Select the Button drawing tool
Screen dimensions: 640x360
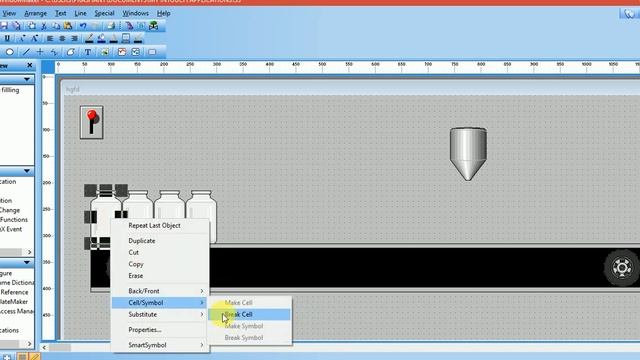pyautogui.click(x=152, y=52)
